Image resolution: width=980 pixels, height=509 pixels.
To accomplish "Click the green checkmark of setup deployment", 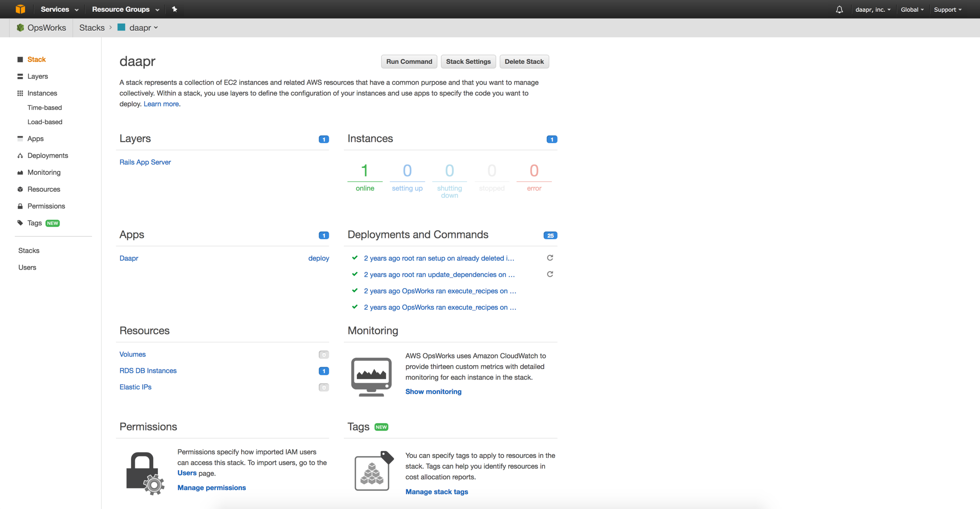I will tap(355, 258).
